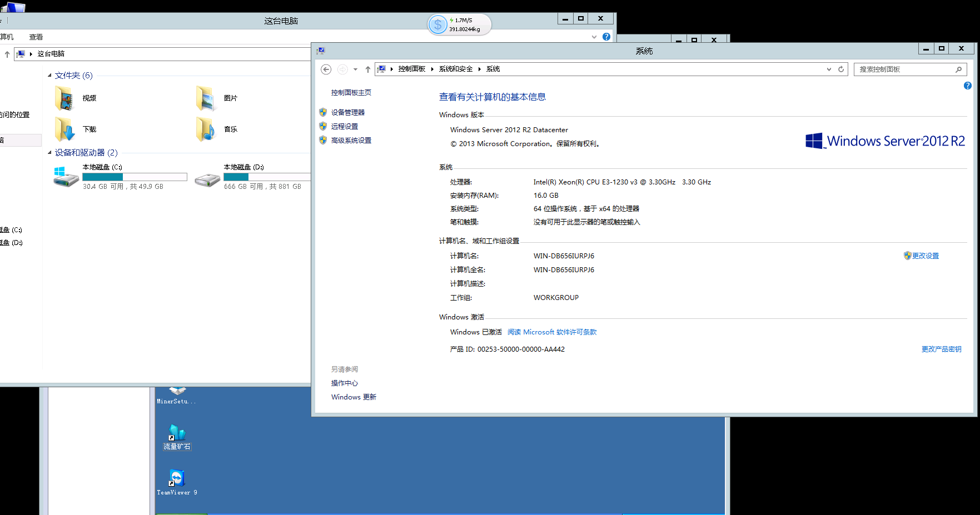Open 高级系统设置 link
The height and width of the screenshot is (515, 980).
[351, 140]
